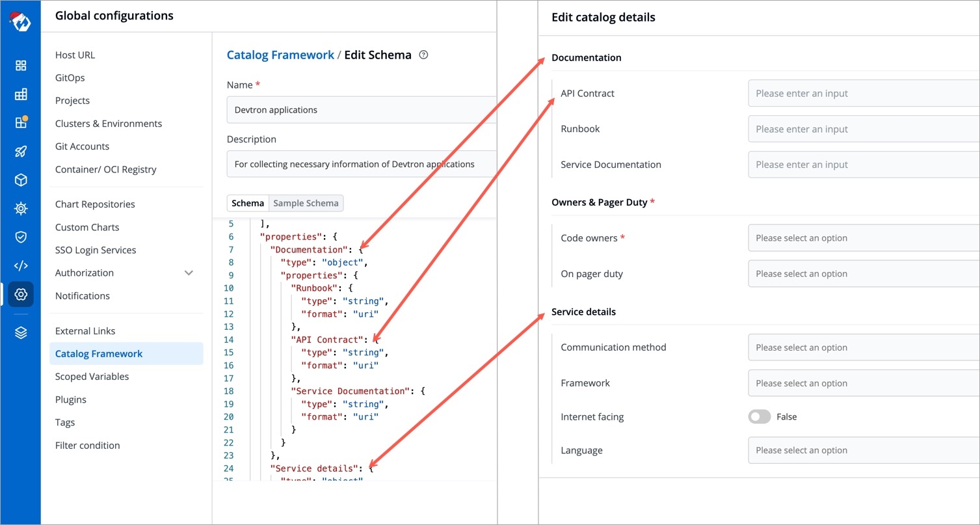Image resolution: width=980 pixels, height=525 pixels.
Task: Toggle the Internet facing switch
Action: click(759, 417)
